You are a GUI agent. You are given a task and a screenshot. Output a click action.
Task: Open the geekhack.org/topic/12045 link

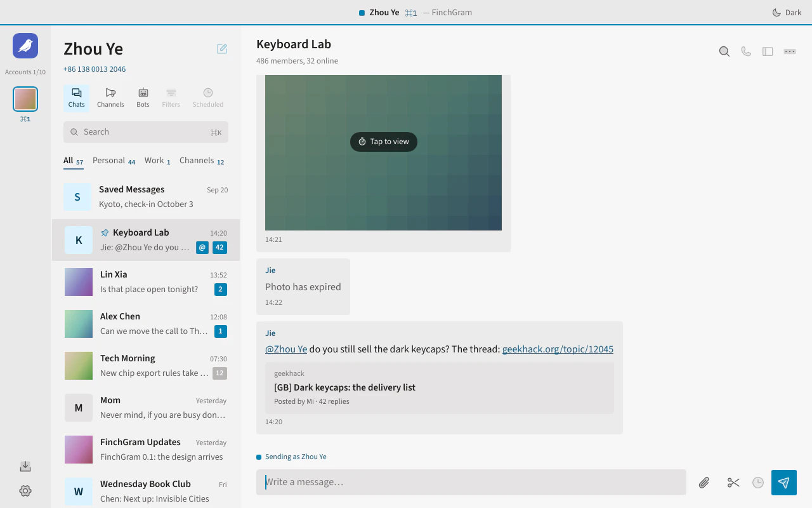click(x=558, y=349)
